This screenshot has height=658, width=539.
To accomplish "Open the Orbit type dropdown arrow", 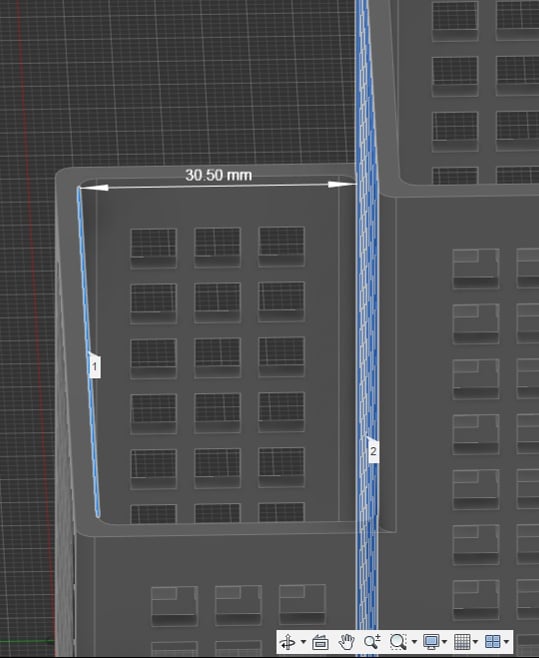I will click(x=303, y=642).
